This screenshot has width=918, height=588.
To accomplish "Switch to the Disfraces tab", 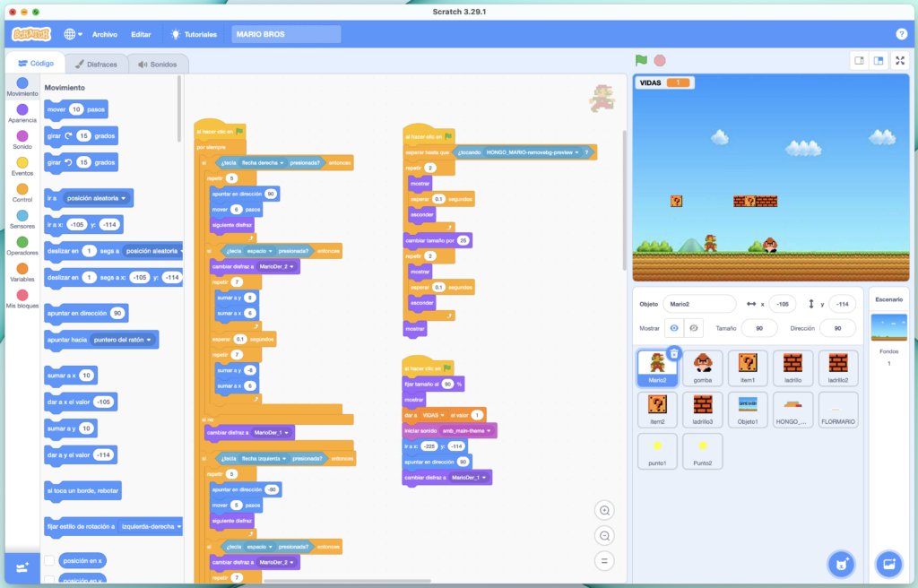I will click(96, 64).
